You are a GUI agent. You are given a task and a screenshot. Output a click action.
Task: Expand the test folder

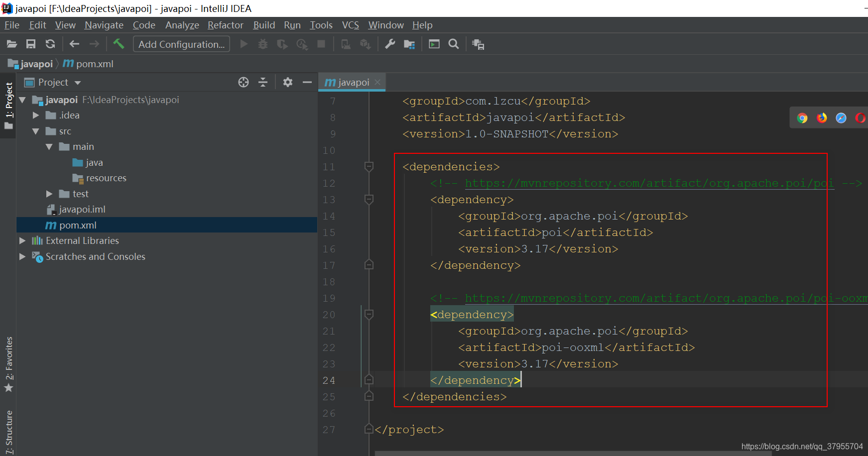pos(49,194)
